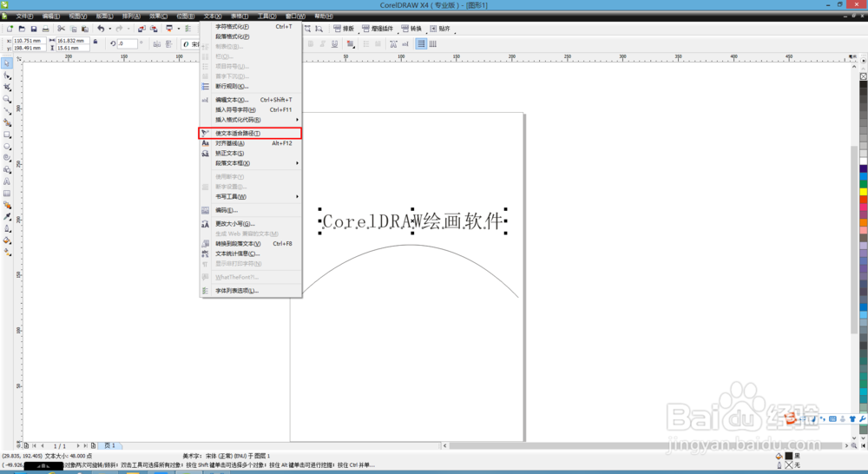This screenshot has width=868, height=474.
Task: Choose 转换到段落文本 menu entry
Action: [250, 244]
